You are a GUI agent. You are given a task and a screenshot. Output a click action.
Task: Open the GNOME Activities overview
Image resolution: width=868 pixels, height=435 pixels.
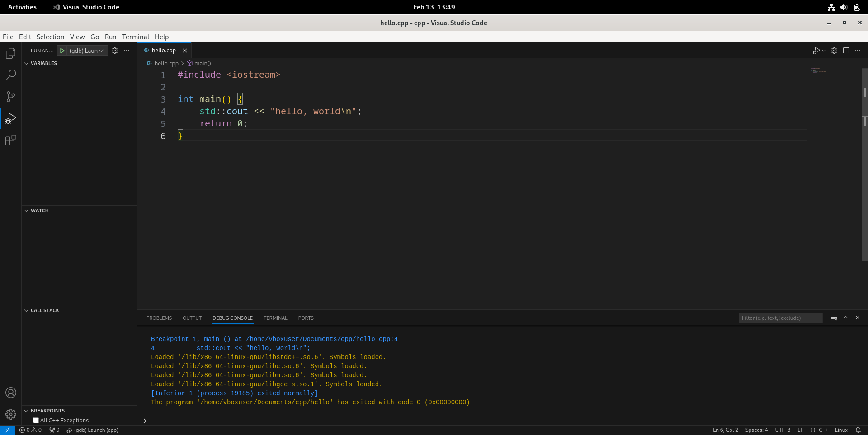tap(22, 7)
